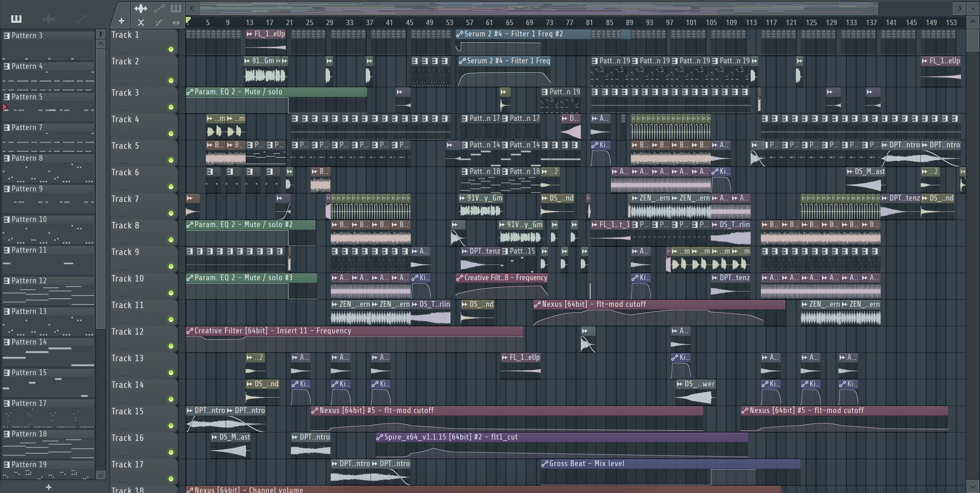Focus pattern clips piano icon in playlist header
The height and width of the screenshot is (493, 980).
click(x=176, y=8)
